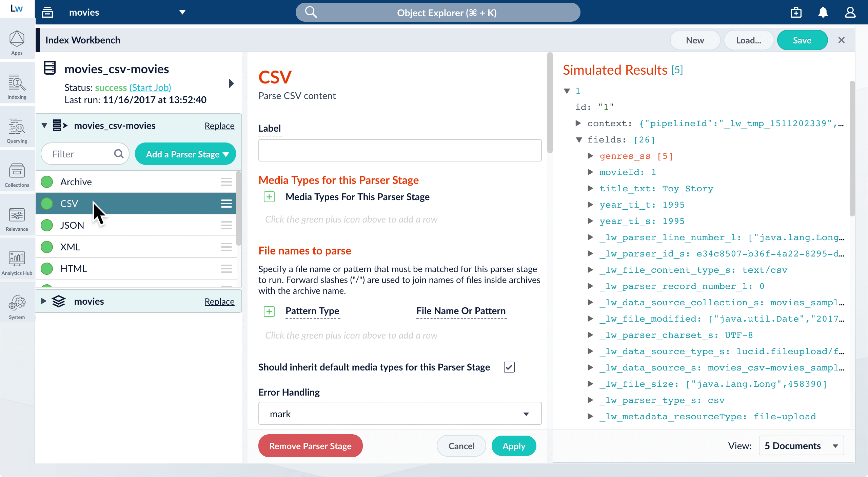Select the JSON parser stage
The width and height of the screenshot is (868, 477).
pos(136,225)
